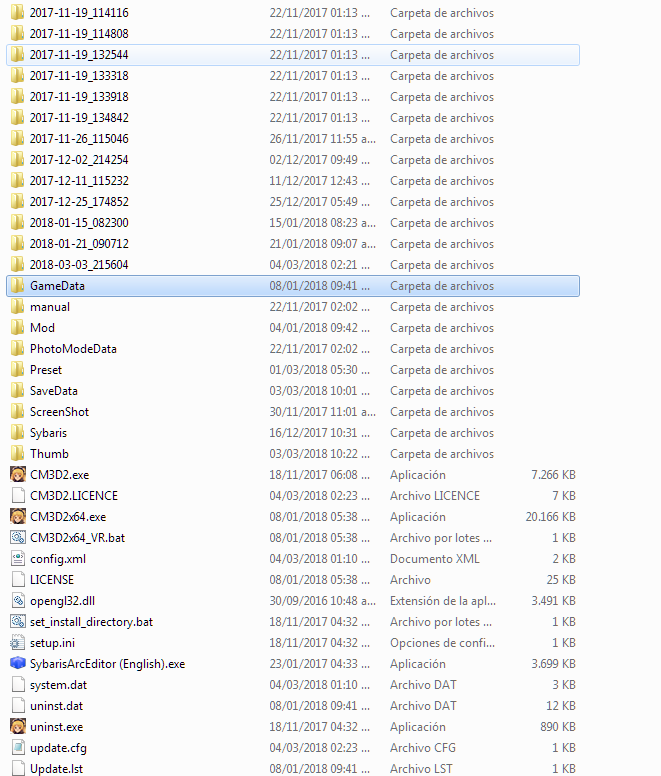Click the SybarisArcEditor (English).exe blue cube icon
This screenshot has width=661, height=776.
(18, 664)
